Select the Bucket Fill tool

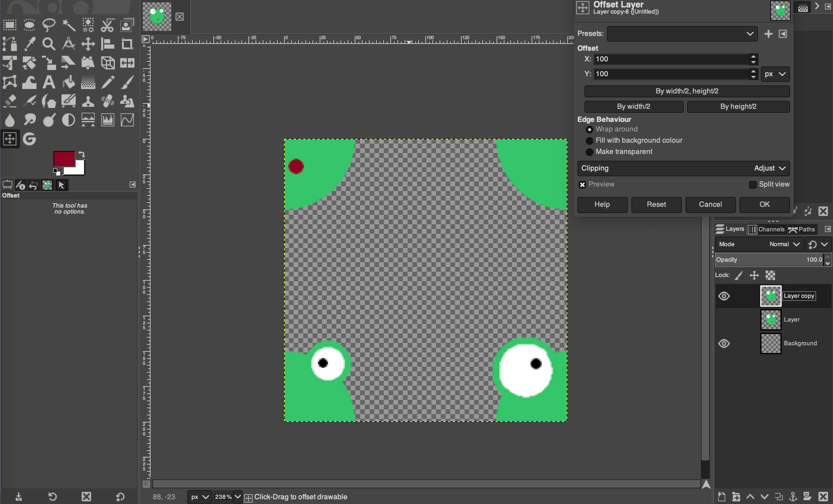pos(68,82)
